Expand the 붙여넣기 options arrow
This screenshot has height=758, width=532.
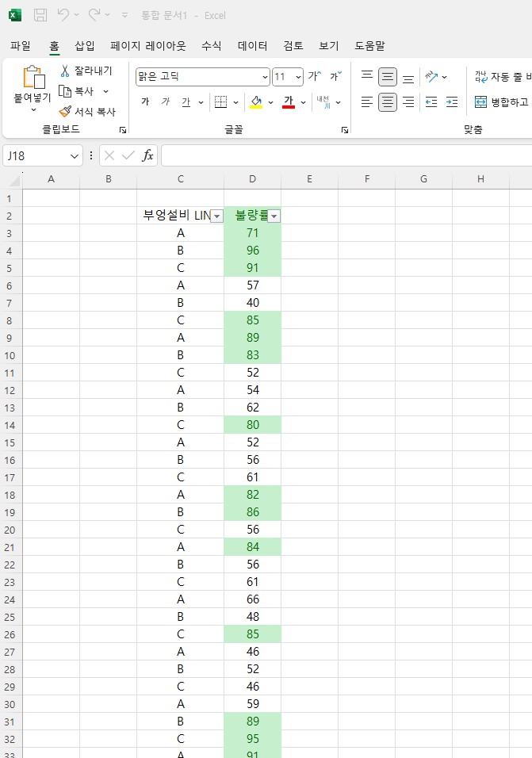click(x=33, y=110)
